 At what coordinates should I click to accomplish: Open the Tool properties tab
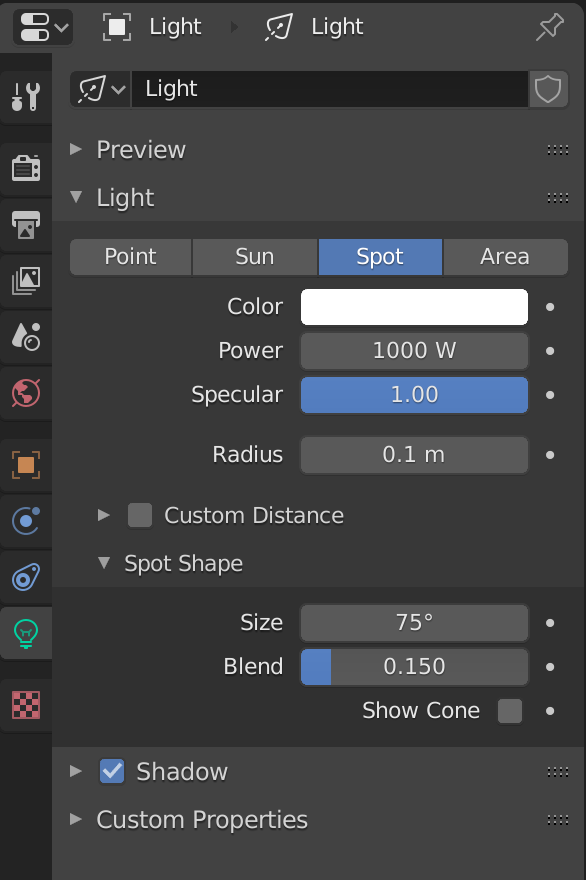[26, 96]
